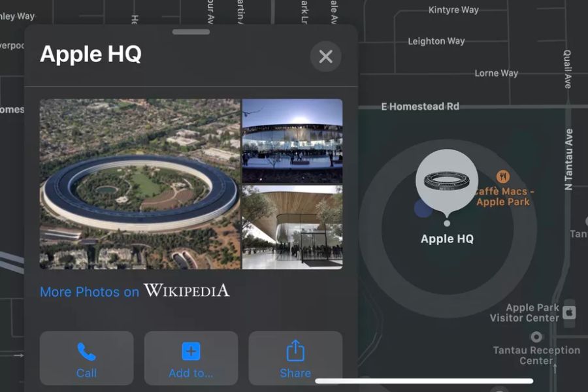The height and width of the screenshot is (392, 588).
Task: Open the Share sheet icon
Action: pyautogui.click(x=295, y=351)
